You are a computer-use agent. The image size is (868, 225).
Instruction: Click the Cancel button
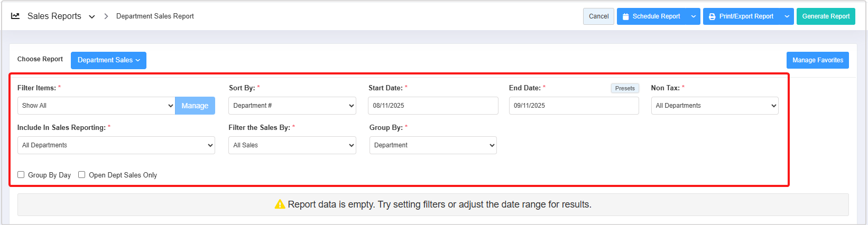click(x=598, y=16)
